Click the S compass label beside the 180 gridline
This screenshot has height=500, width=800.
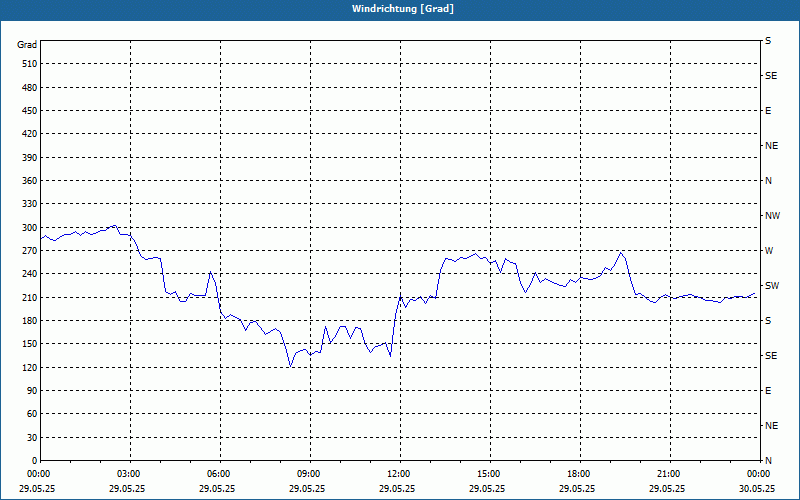[x=768, y=320]
